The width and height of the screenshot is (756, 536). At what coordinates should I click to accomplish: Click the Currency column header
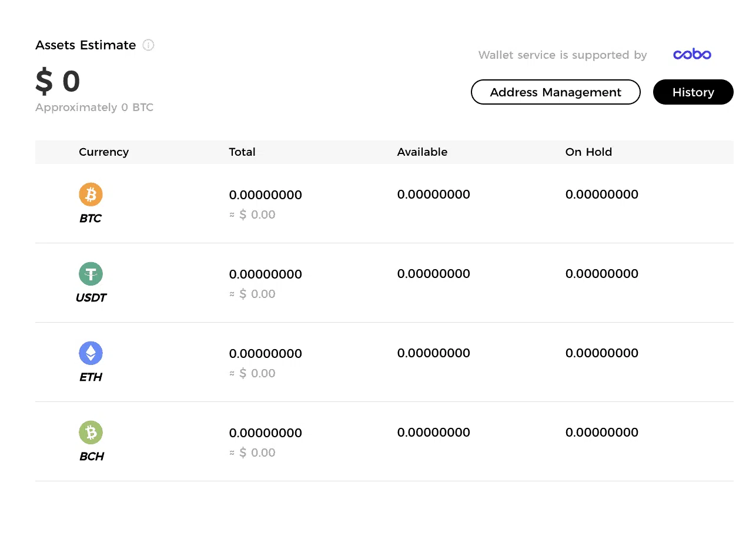pos(103,152)
